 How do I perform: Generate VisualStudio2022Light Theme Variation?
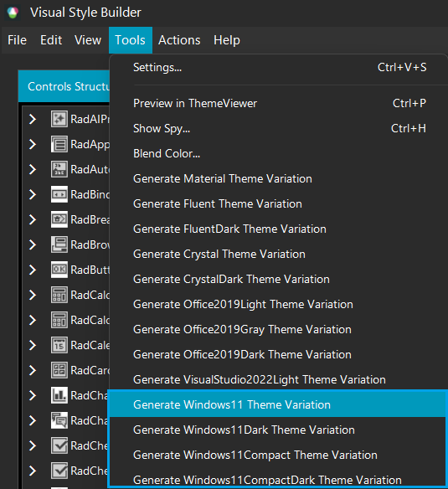click(280, 379)
